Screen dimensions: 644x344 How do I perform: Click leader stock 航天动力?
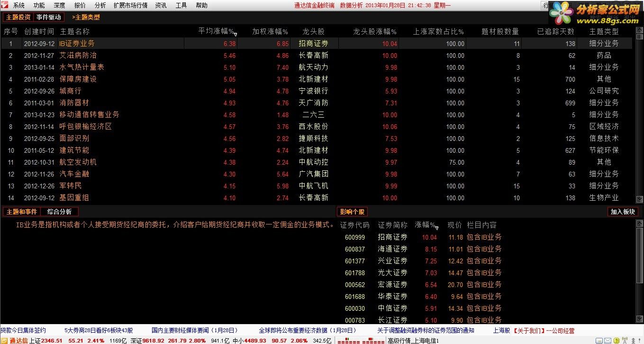point(313,67)
